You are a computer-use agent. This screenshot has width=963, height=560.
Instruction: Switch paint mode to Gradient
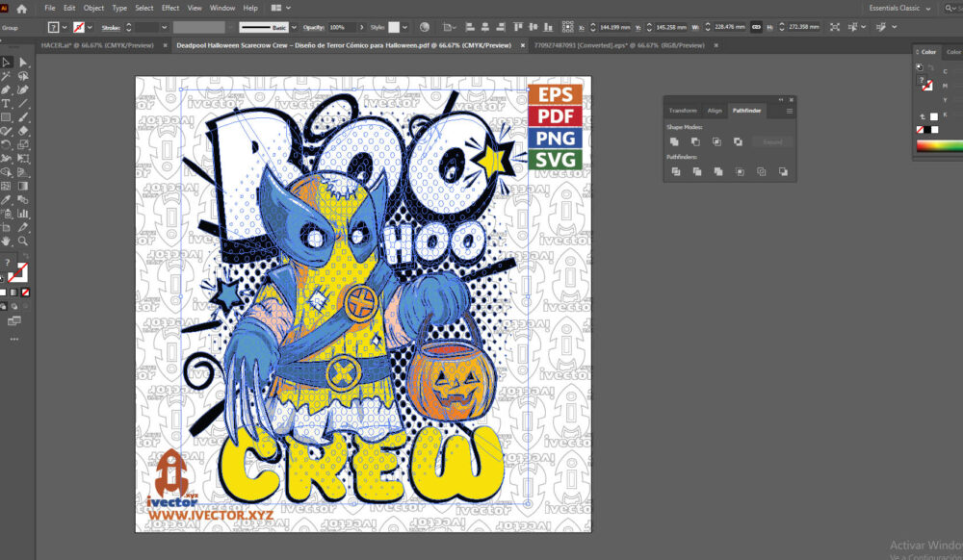click(x=13, y=293)
